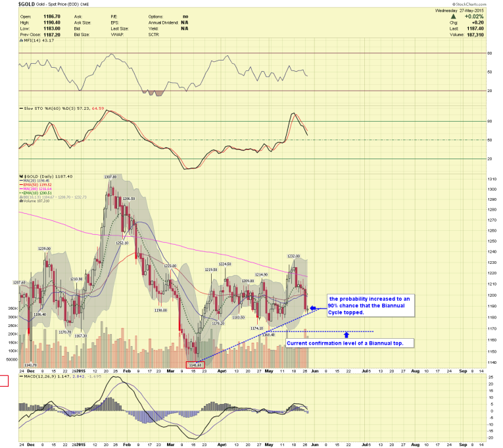Click the blue up arrow above confirmation note
The width and height of the screenshot is (503, 448).
point(347,336)
